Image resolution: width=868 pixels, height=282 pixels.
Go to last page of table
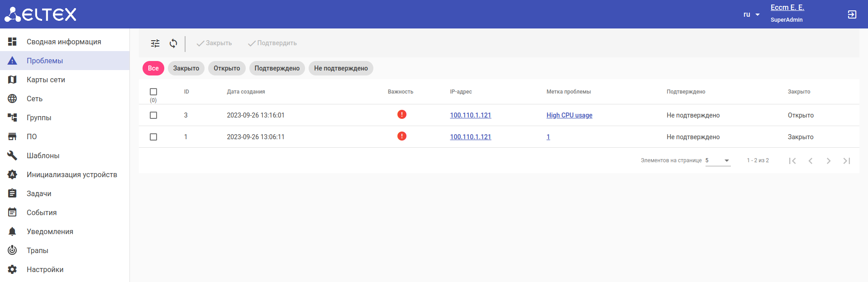846,161
